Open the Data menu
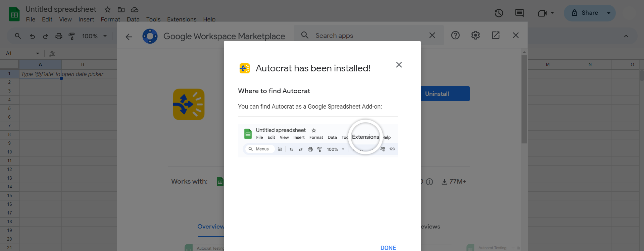 (x=133, y=19)
